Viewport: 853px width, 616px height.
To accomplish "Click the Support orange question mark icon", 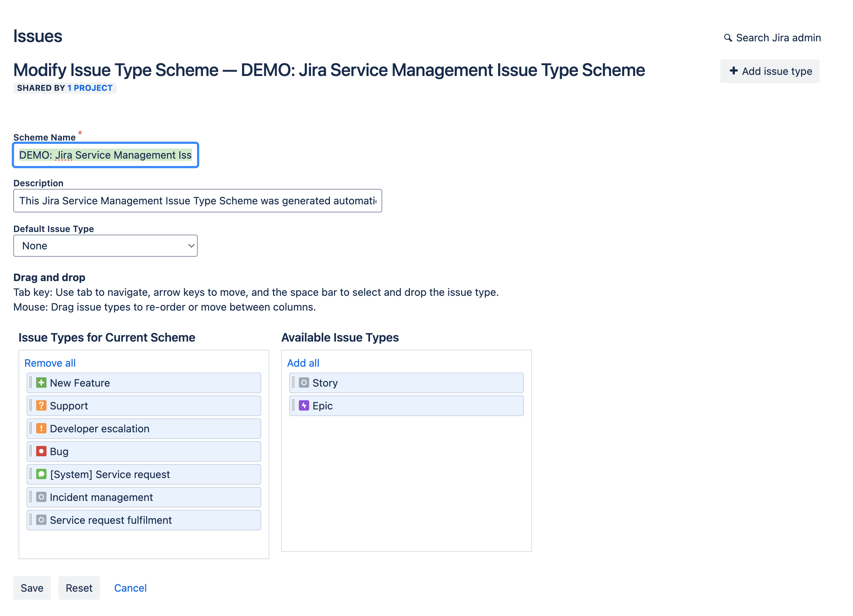I will coord(41,406).
